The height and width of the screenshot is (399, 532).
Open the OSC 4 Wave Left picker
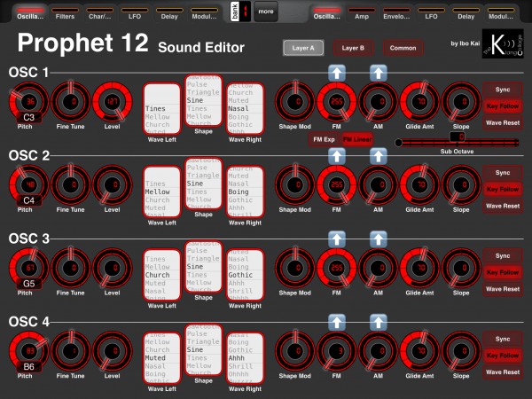162,358
